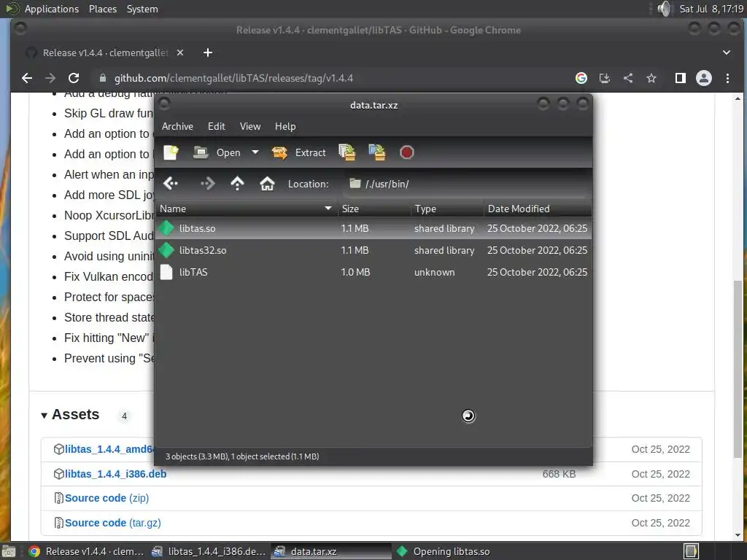This screenshot has width=747, height=560.
Task: Click the show desktop icon in bottom panel
Action: click(x=9, y=551)
